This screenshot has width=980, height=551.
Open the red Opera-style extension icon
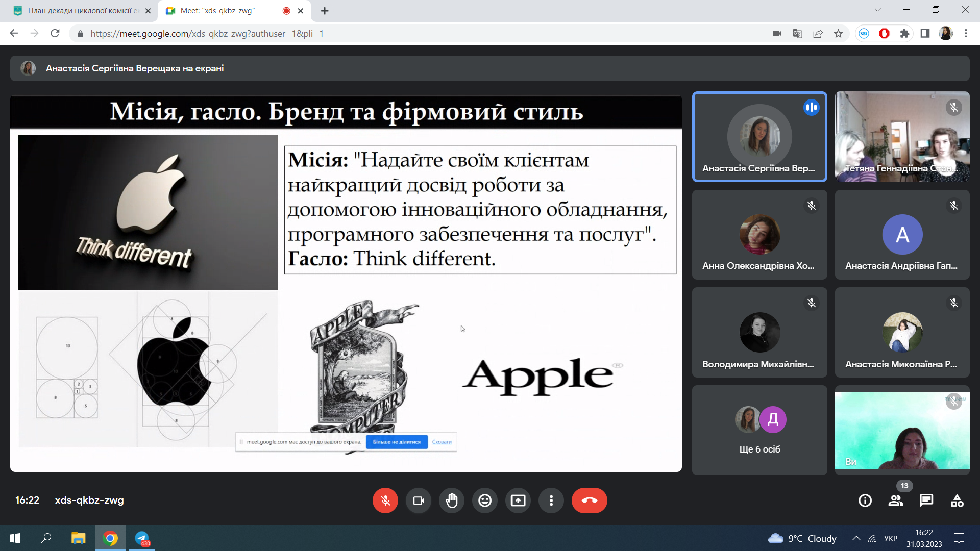click(x=884, y=34)
